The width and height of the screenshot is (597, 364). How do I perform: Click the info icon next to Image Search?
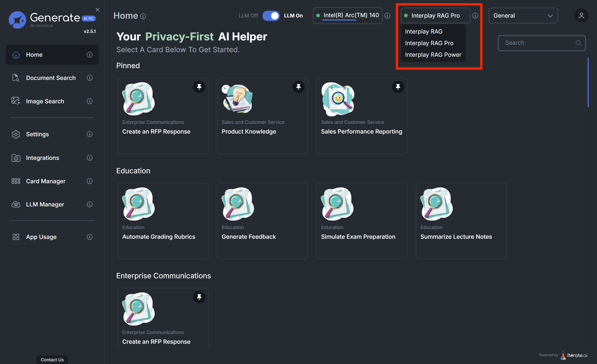tap(90, 101)
